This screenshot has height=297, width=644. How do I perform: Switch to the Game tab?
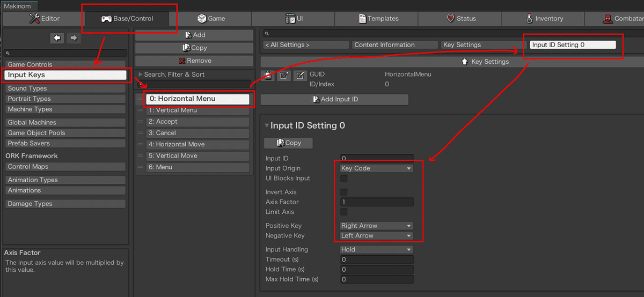[x=211, y=18]
